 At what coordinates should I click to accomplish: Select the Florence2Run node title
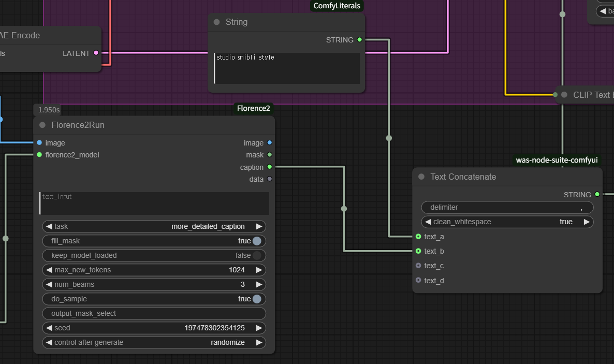tap(78, 125)
